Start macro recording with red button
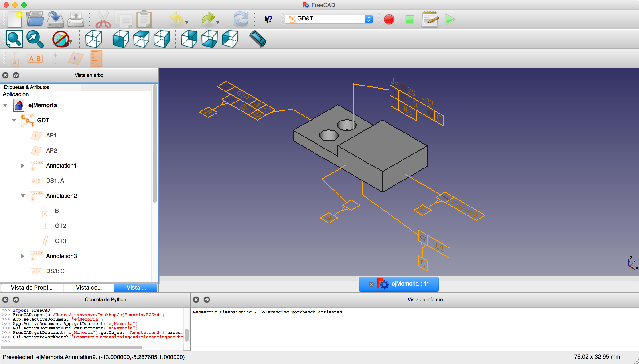 pos(389,19)
